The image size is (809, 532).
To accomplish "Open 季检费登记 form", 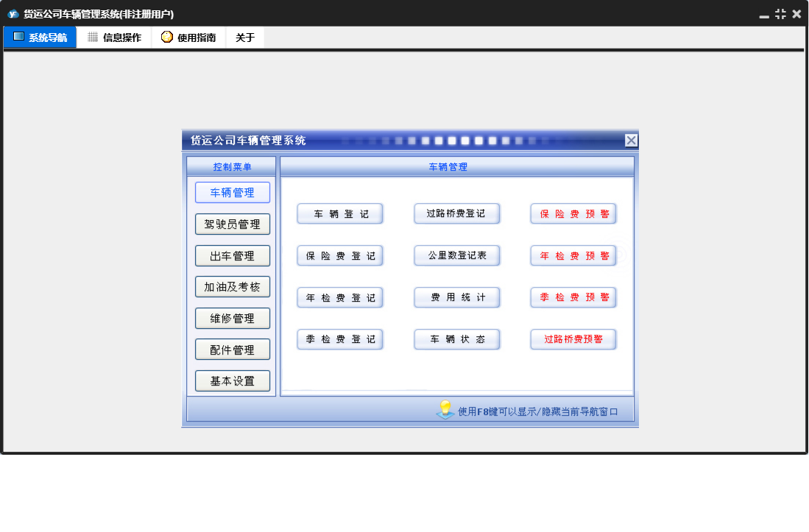I will [x=340, y=339].
